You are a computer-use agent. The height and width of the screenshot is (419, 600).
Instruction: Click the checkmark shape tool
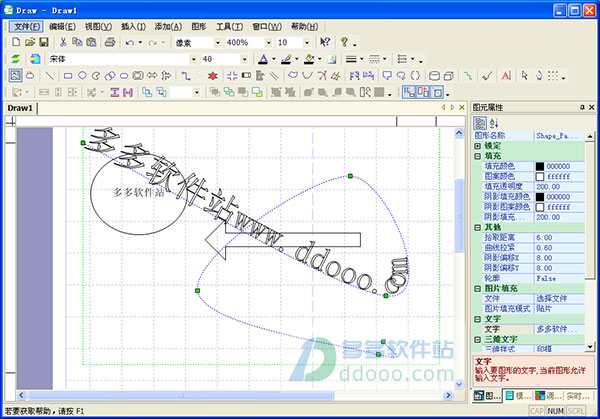(x=487, y=76)
